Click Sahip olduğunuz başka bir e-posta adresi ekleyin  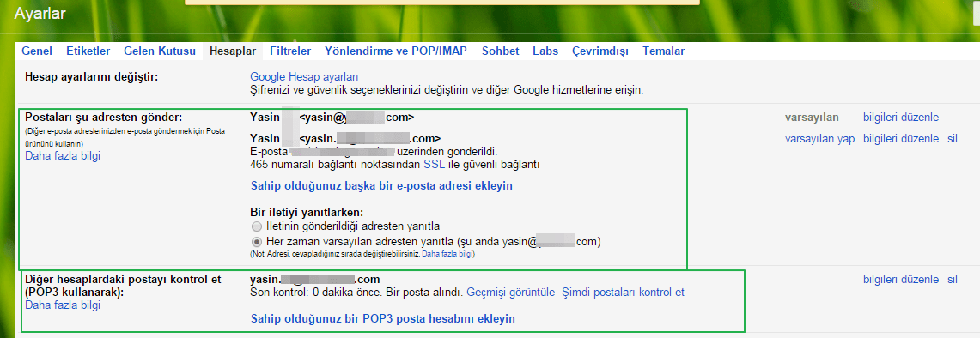381,186
